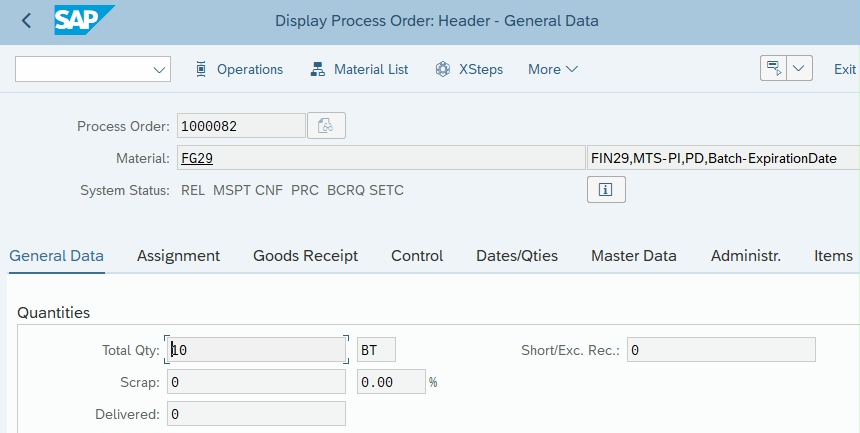The height and width of the screenshot is (433, 860).
Task: Click the back arrow icon
Action: (26, 20)
